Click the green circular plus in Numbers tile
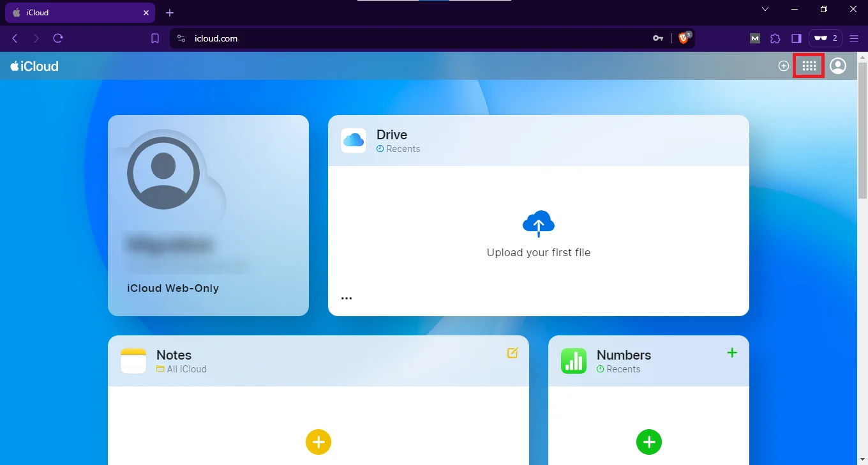 [649, 441]
